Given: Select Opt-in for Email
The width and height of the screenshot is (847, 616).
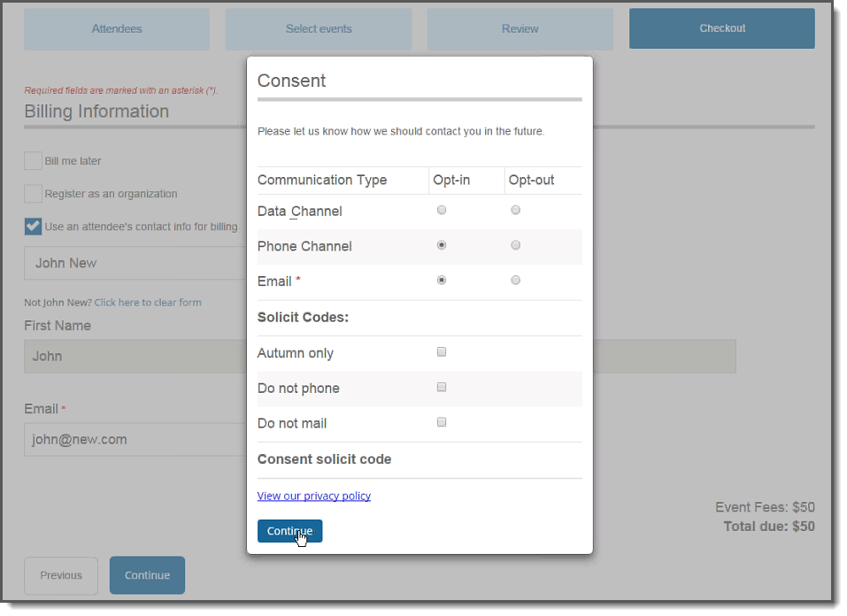Looking at the screenshot, I should [442, 281].
